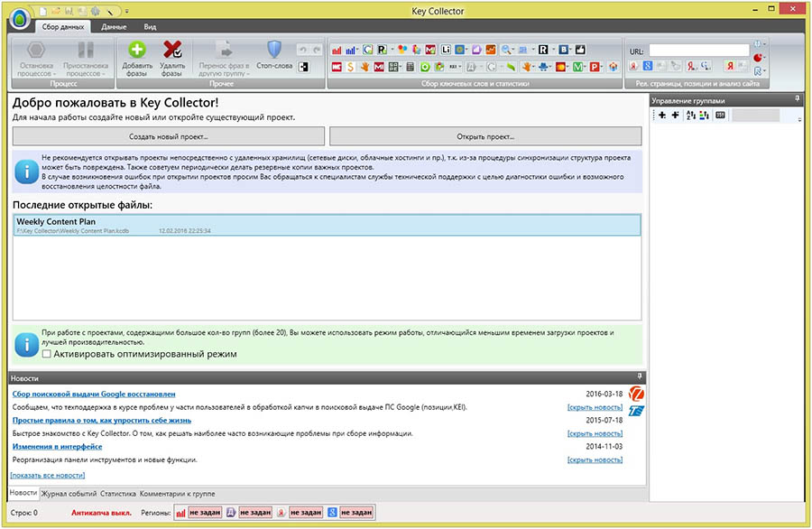Viewport: 812px width, 529px height.
Task: Select the Статистика bottom tab
Action: point(118,494)
